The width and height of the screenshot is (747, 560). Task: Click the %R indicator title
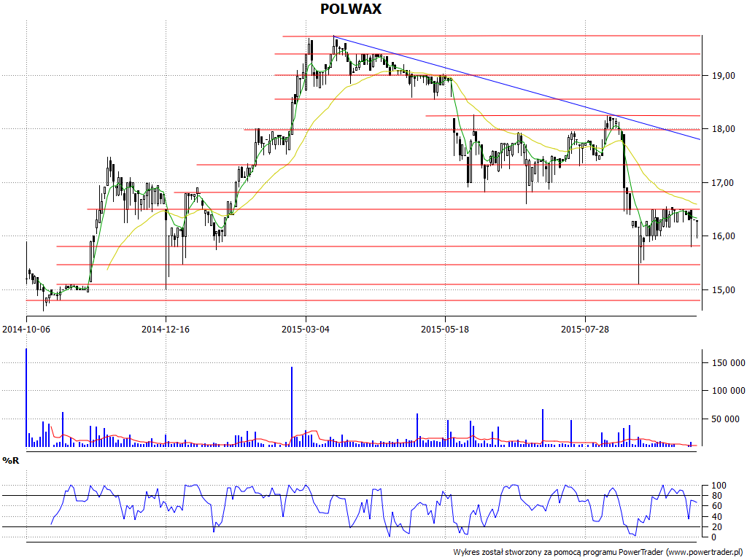click(11, 461)
